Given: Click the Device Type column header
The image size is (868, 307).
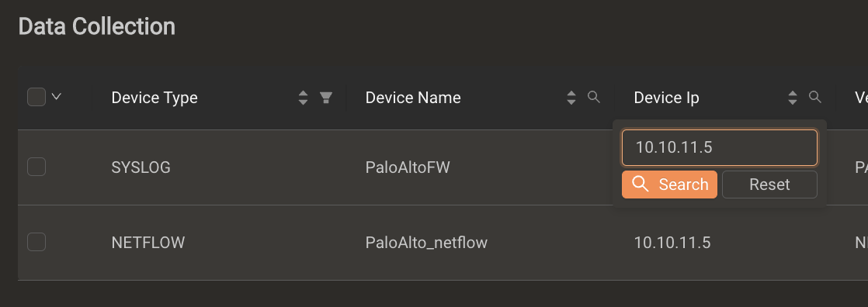Looking at the screenshot, I should click(x=155, y=98).
